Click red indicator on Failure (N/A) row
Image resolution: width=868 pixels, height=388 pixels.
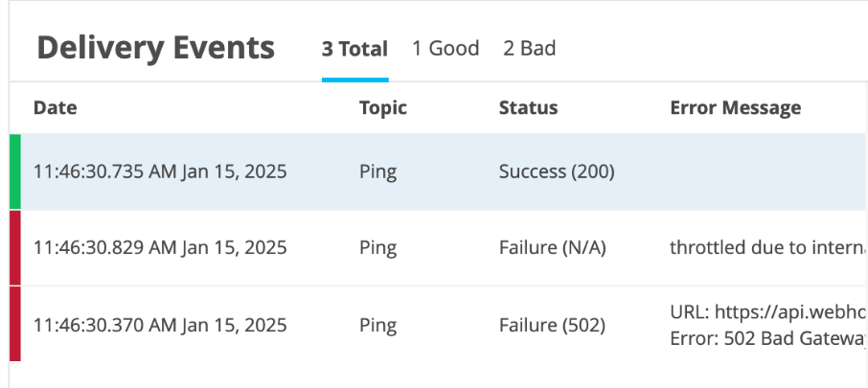coord(15,248)
